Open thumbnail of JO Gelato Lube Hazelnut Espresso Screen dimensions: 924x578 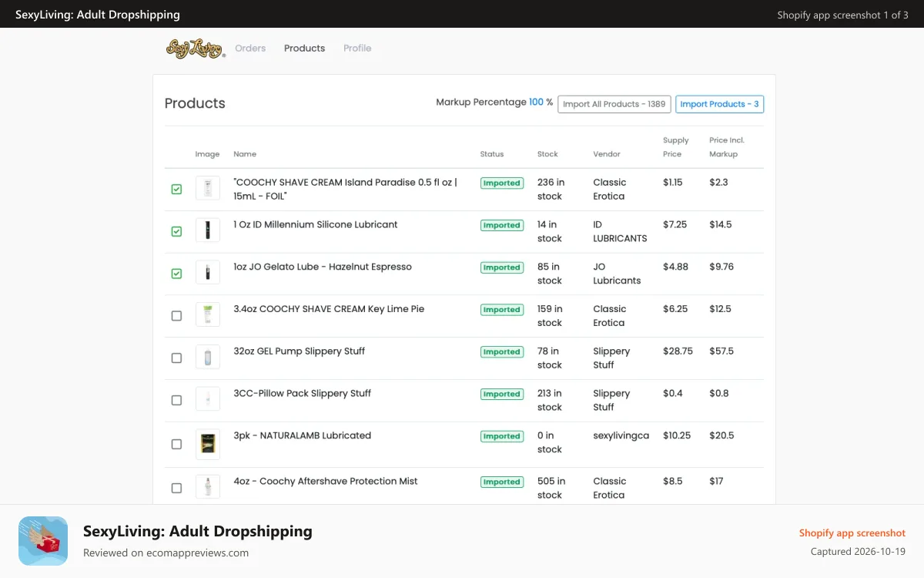click(208, 273)
